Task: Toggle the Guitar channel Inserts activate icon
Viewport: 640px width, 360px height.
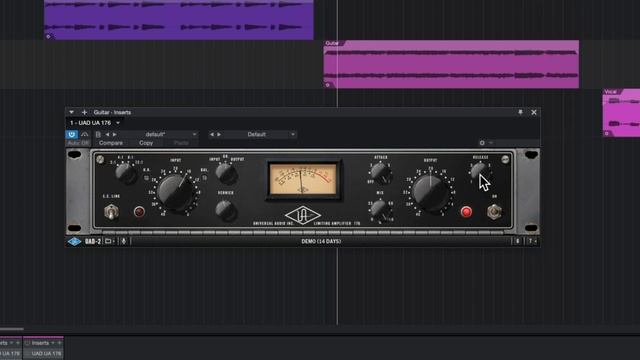Action: pyautogui.click(x=28, y=343)
